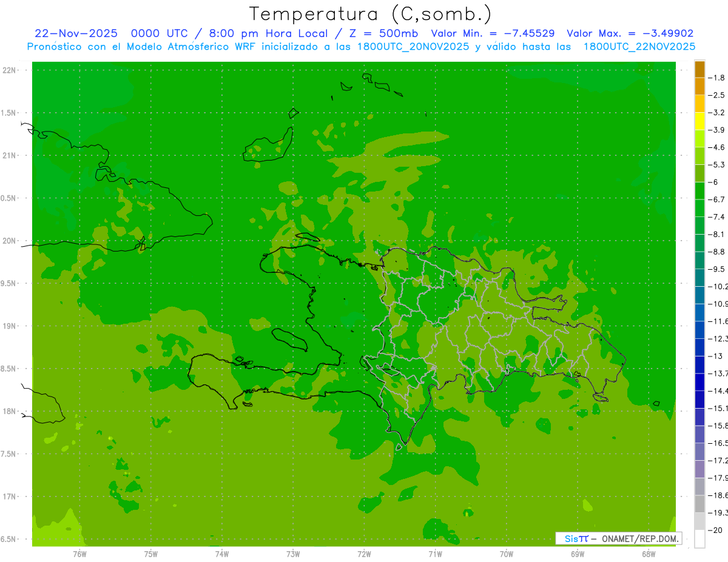Screen dimensions: 728x562
Task: Click the '-20' colorbar value
Action: pos(715,530)
